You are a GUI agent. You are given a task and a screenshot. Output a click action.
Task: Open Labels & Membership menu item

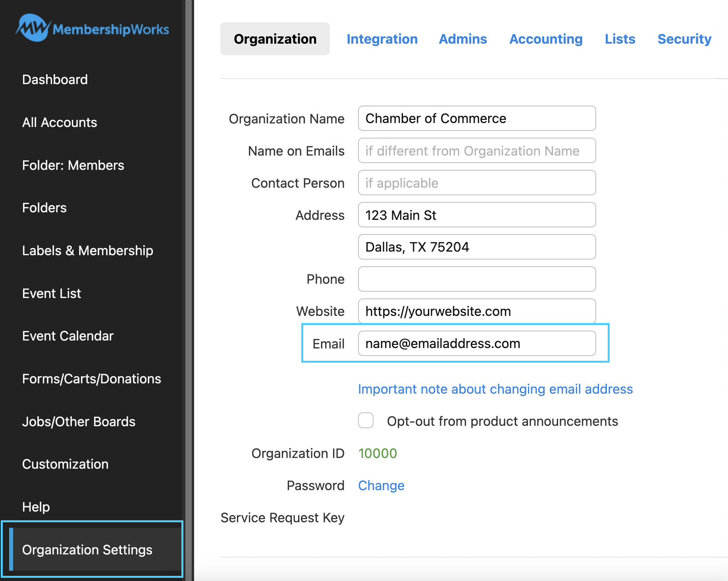point(87,250)
